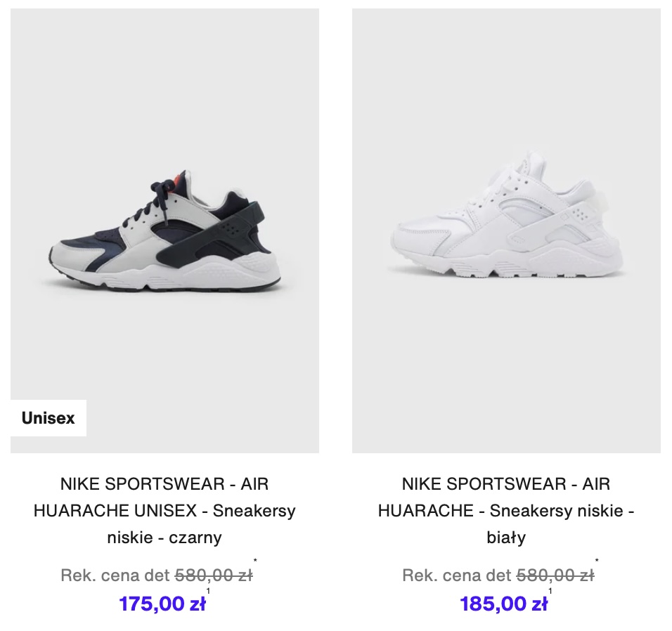Click the word "biały" in the right product title
The height and width of the screenshot is (631, 672).
click(506, 537)
